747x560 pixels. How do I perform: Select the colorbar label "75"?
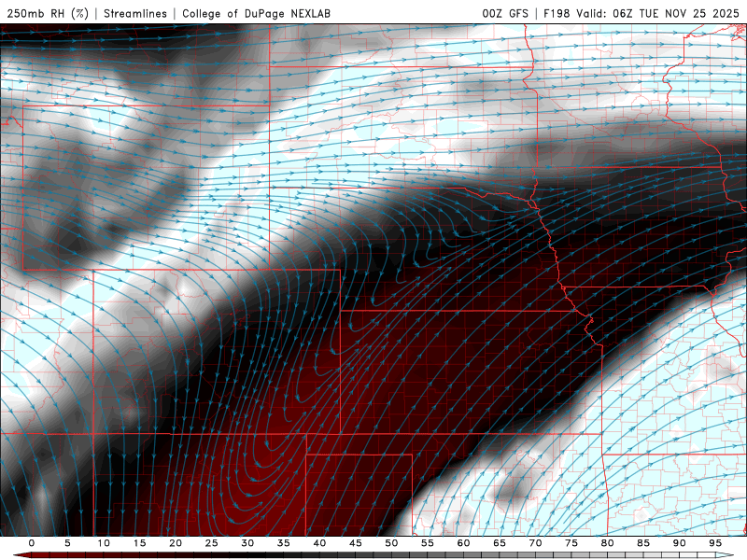point(571,543)
